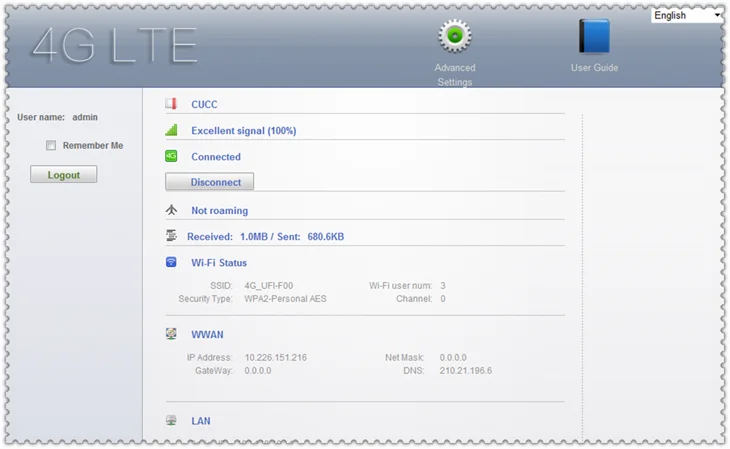Open Advanced Settings gear icon
The image size is (730, 449).
tap(455, 36)
